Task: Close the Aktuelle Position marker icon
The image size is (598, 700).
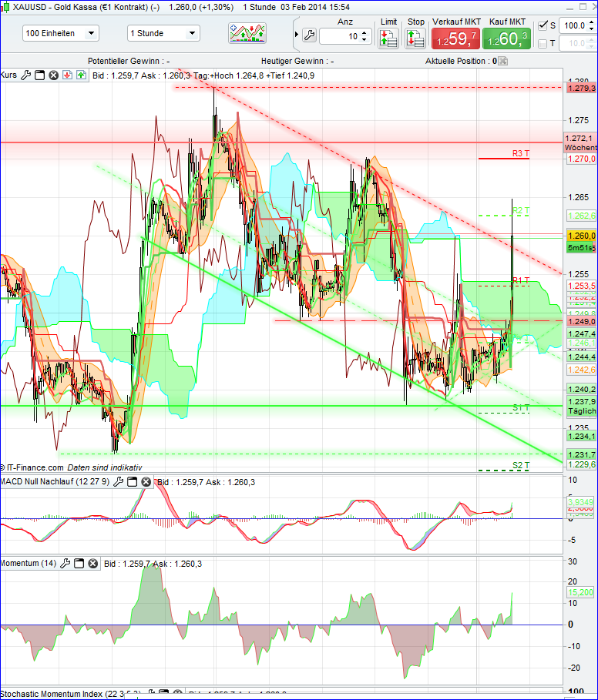Action: [503, 61]
